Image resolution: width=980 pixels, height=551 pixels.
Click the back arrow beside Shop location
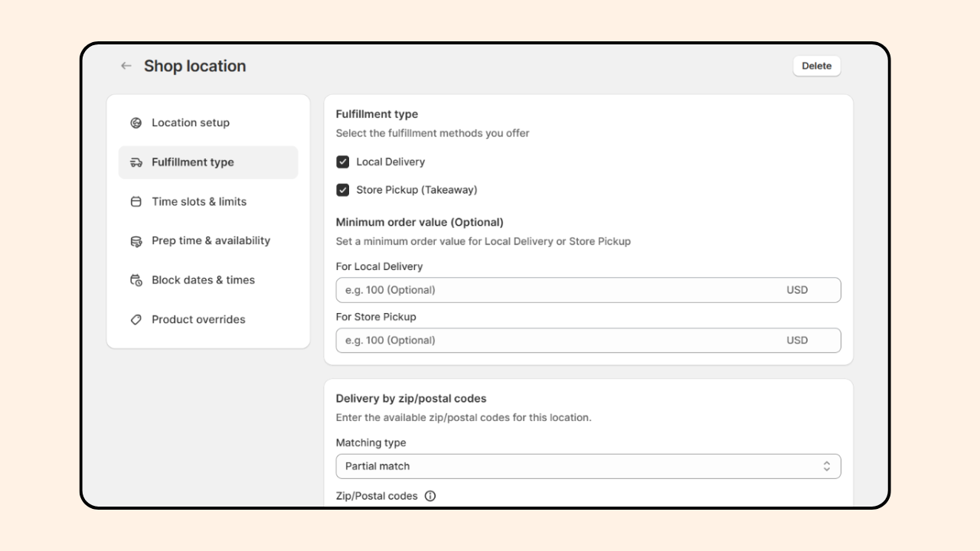126,66
